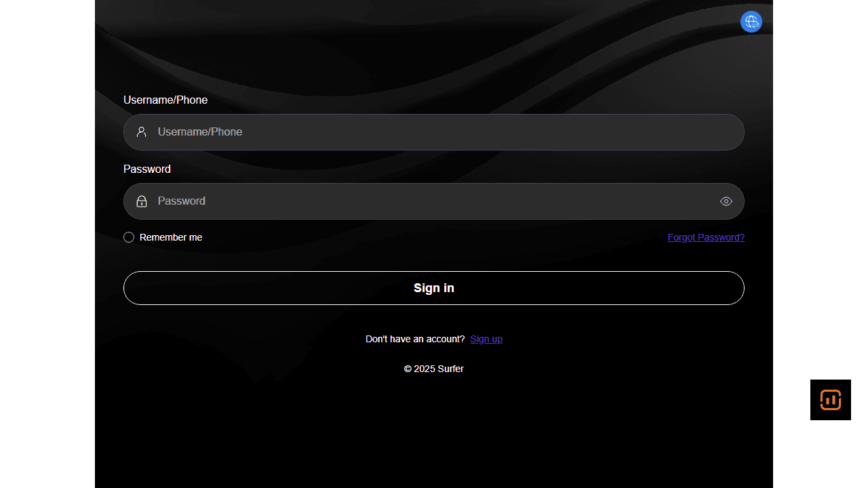The height and width of the screenshot is (488, 868).
Task: Click the translate symbol inside the blue circle
Action: click(x=751, y=21)
